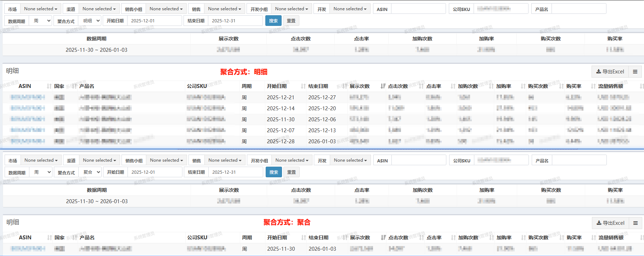Focus 产品名 input in the 明细-mode filter bar

point(579,9)
